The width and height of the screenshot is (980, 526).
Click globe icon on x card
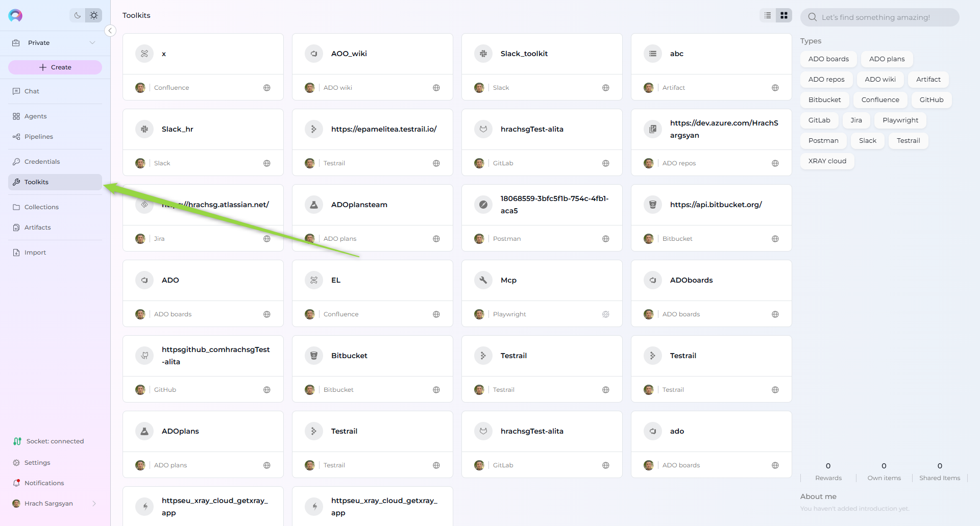[267, 88]
